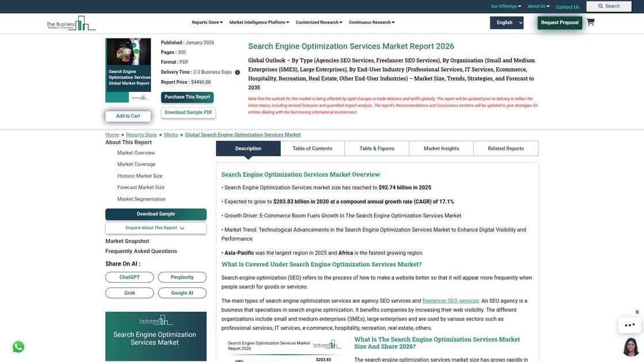Click the search magnifier in top bar
The image size is (644, 362).
tap(600, 6)
